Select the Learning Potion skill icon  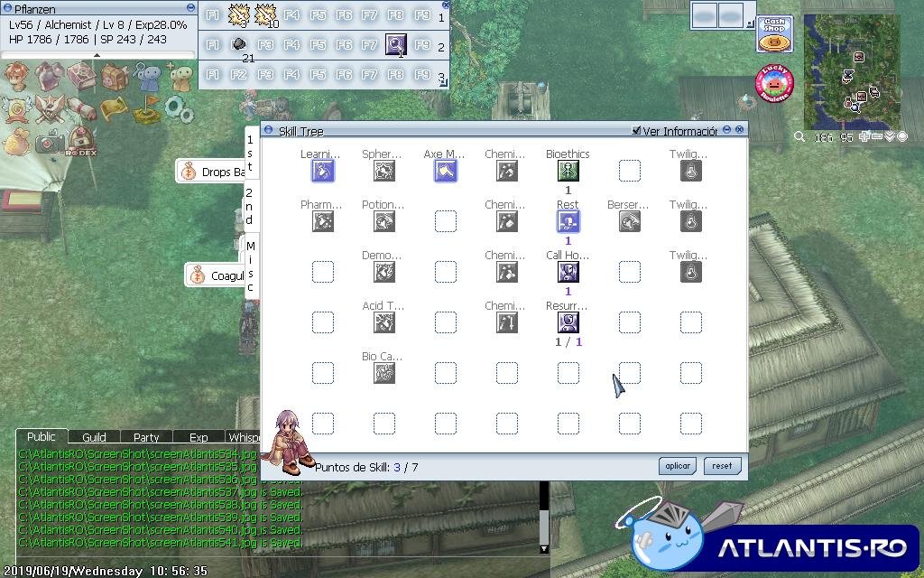(x=323, y=171)
